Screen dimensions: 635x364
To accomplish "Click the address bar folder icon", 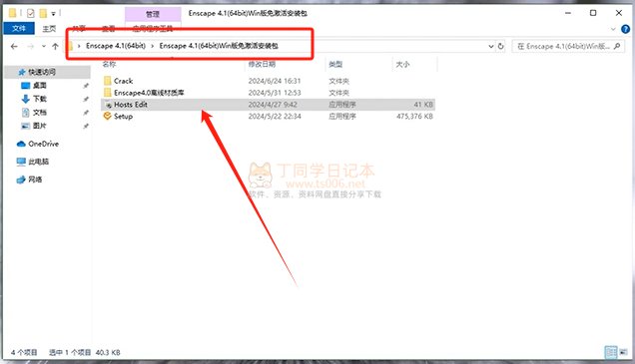I will click(71, 46).
